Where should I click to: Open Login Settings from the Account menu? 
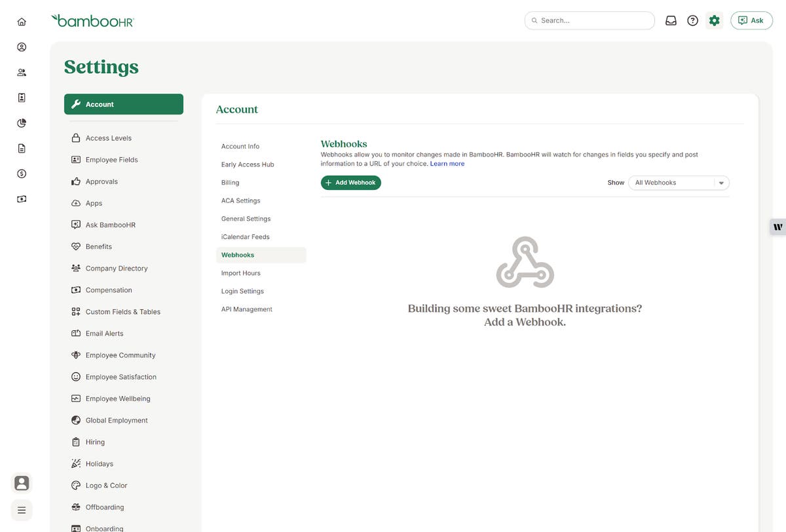pyautogui.click(x=242, y=290)
